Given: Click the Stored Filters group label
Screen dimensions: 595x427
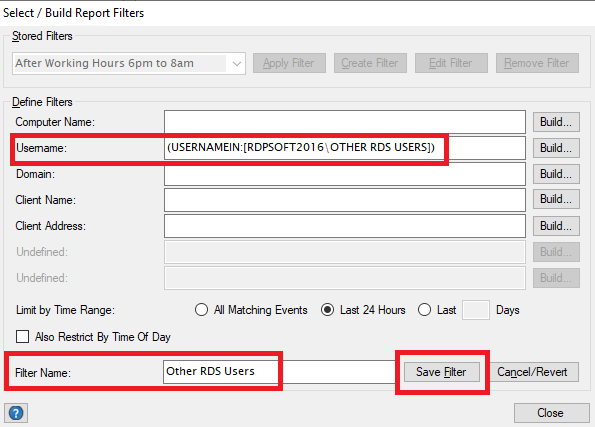Looking at the screenshot, I should [42, 36].
